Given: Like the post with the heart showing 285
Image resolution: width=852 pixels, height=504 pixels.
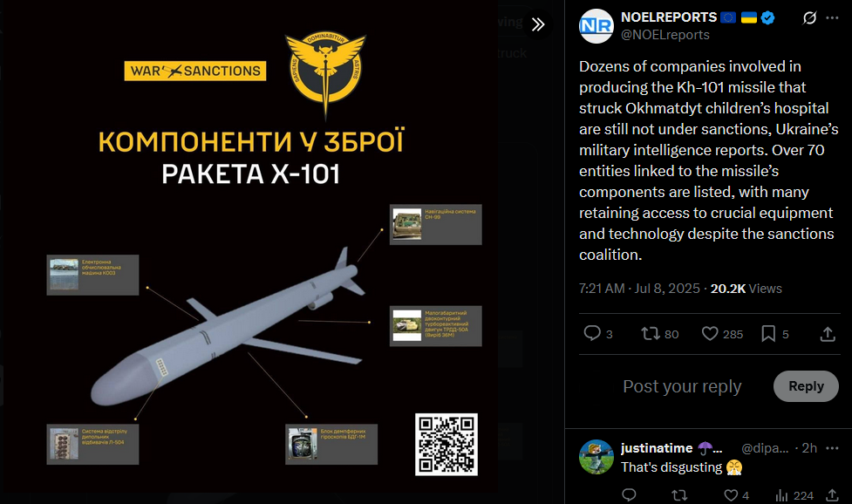Looking at the screenshot, I should (710, 333).
